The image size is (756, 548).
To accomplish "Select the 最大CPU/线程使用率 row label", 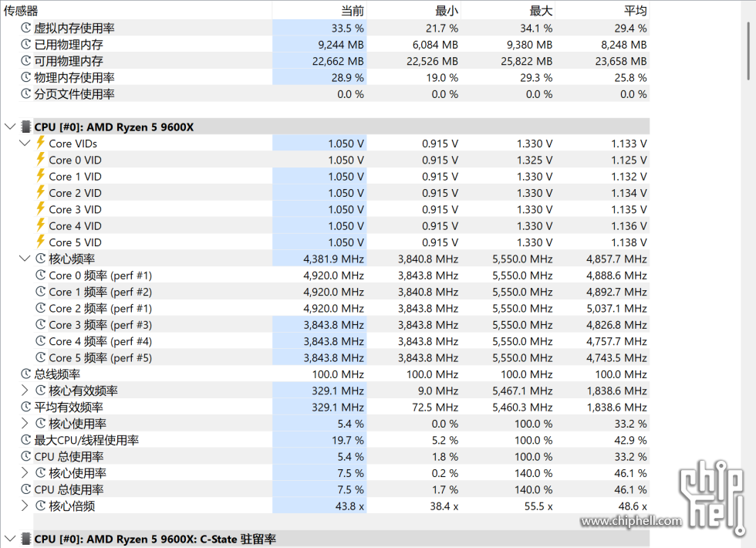I will (86, 440).
